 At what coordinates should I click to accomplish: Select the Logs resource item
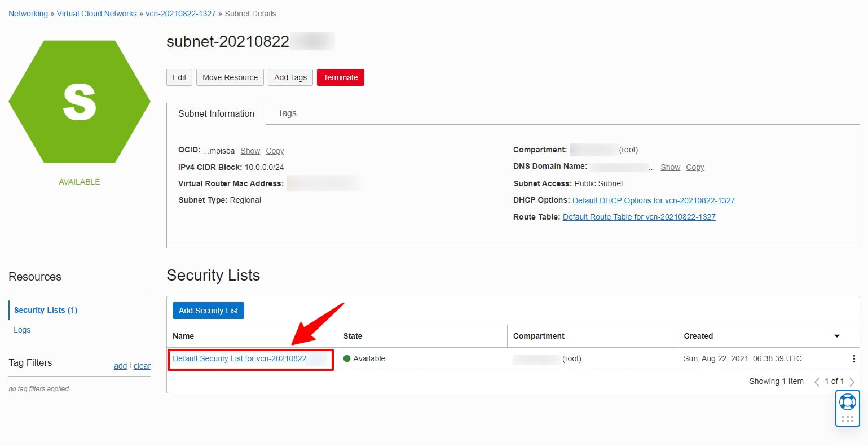(x=22, y=329)
